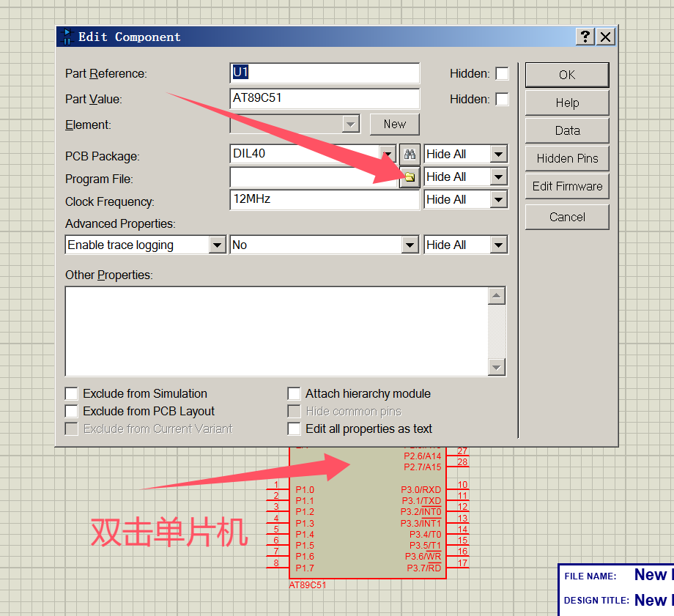This screenshot has height=616, width=674.
Task: Open Hide All dropdown for PCB Package
Action: point(498,154)
